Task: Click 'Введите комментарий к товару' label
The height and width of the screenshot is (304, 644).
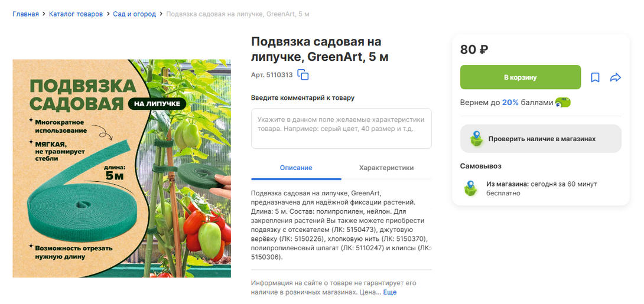Action: (303, 97)
